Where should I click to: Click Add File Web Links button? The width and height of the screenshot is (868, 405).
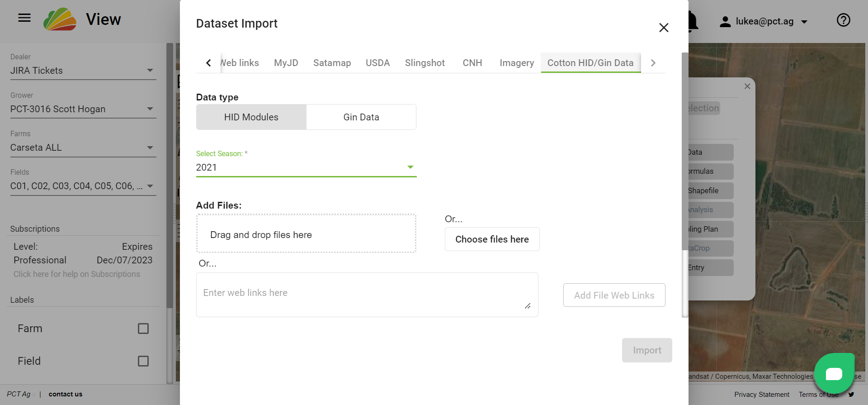click(614, 295)
